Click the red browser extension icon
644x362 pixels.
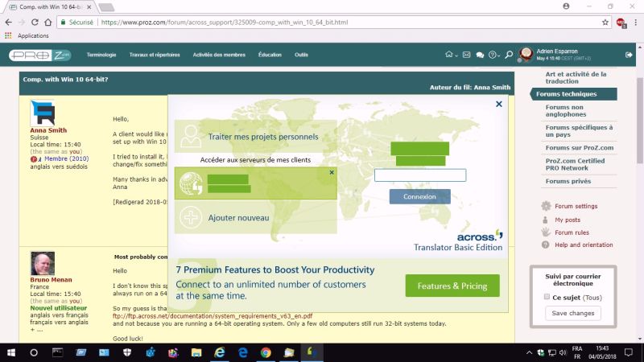pyautogui.click(x=621, y=23)
